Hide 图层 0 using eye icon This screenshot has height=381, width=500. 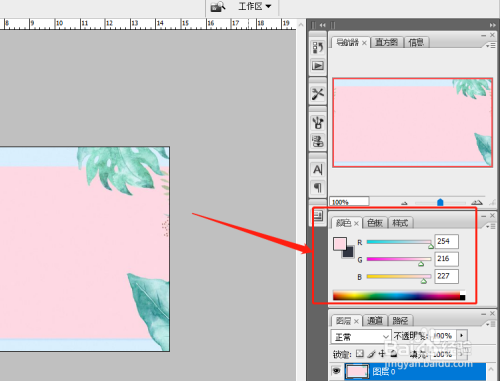tap(336, 371)
